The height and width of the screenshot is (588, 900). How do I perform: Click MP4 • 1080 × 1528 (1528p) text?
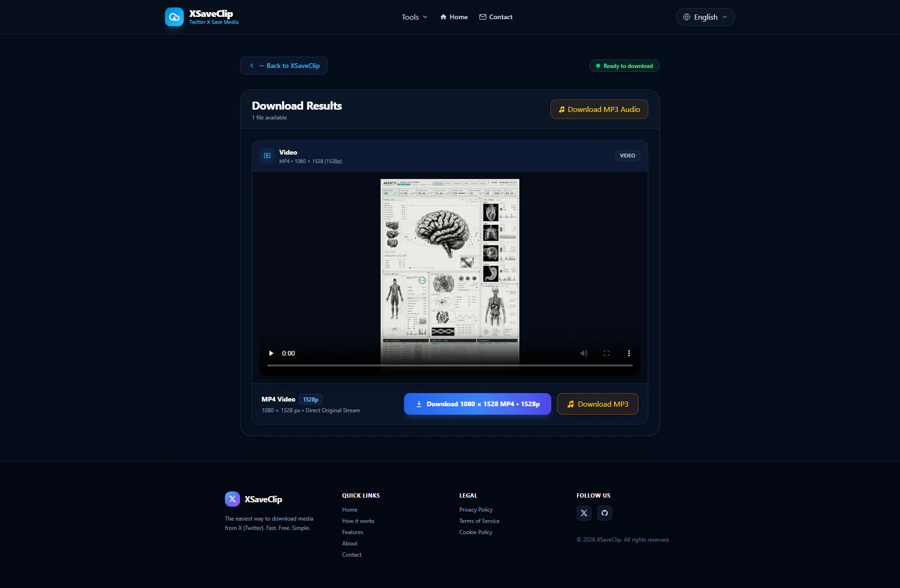310,161
